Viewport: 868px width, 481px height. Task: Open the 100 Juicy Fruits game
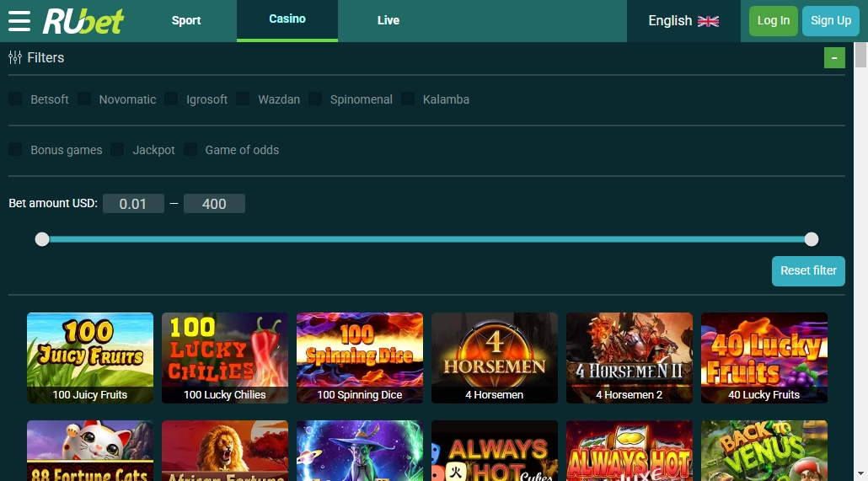pyautogui.click(x=90, y=357)
